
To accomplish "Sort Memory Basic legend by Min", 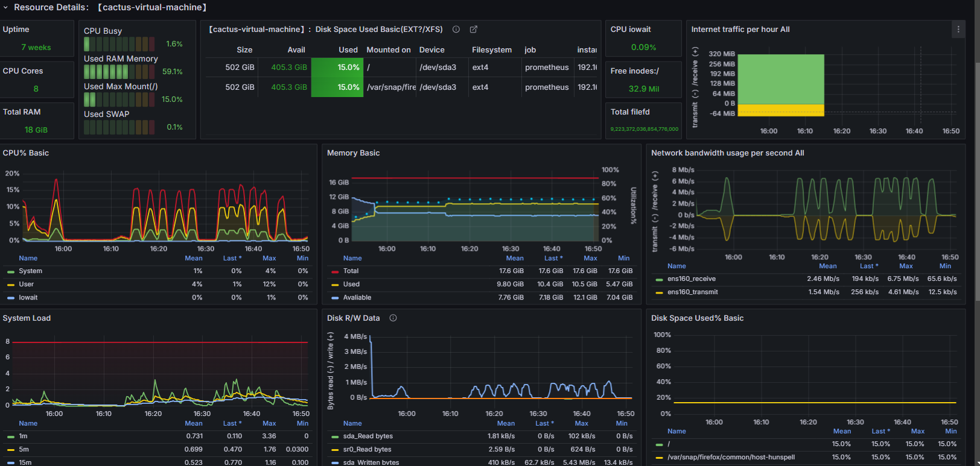I will click(624, 259).
